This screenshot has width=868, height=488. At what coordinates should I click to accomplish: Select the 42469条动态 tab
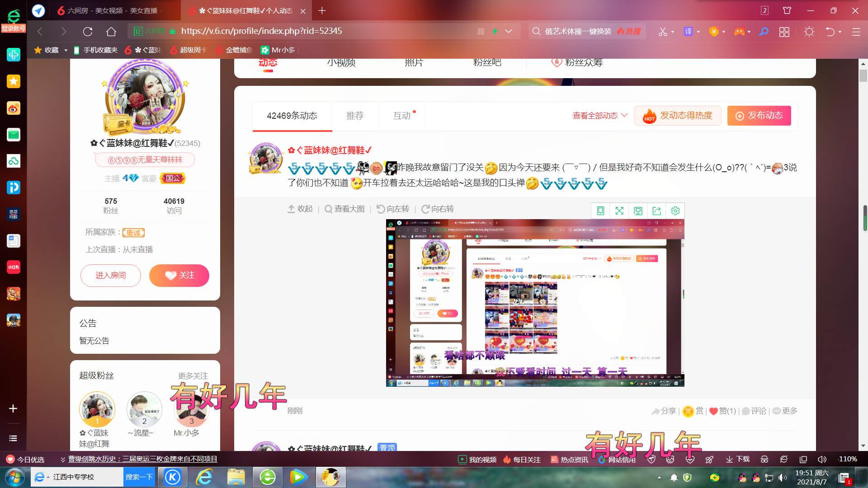[292, 116]
